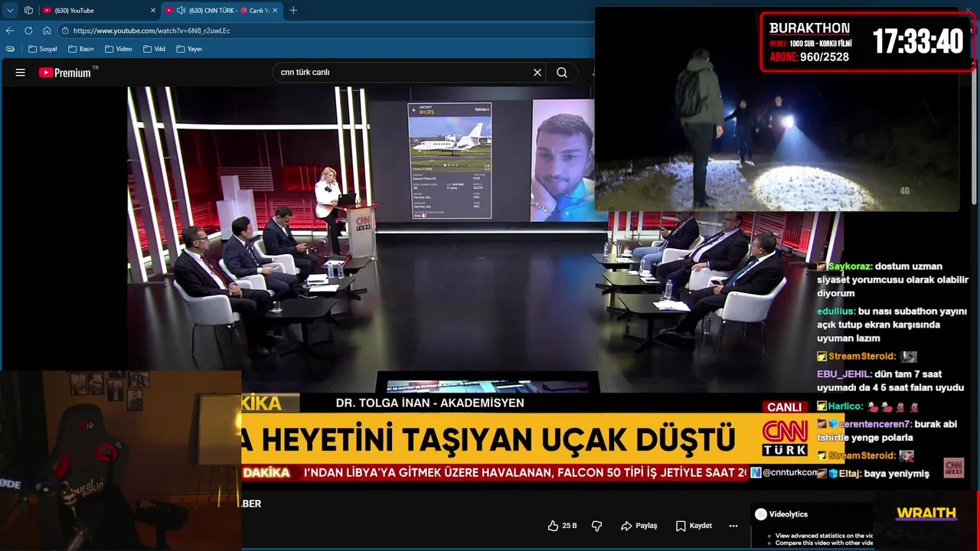Go back with the browser back arrow
Image resolution: width=980 pixels, height=551 pixels.
click(10, 31)
